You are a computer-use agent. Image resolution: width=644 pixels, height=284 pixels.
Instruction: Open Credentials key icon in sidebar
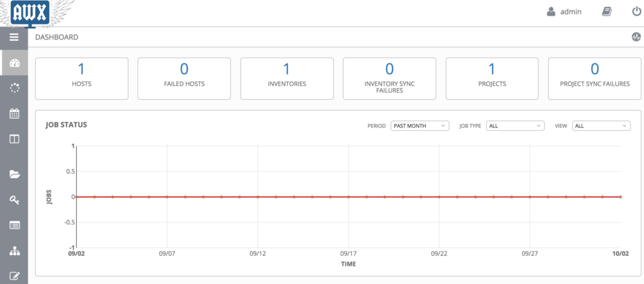(x=14, y=199)
